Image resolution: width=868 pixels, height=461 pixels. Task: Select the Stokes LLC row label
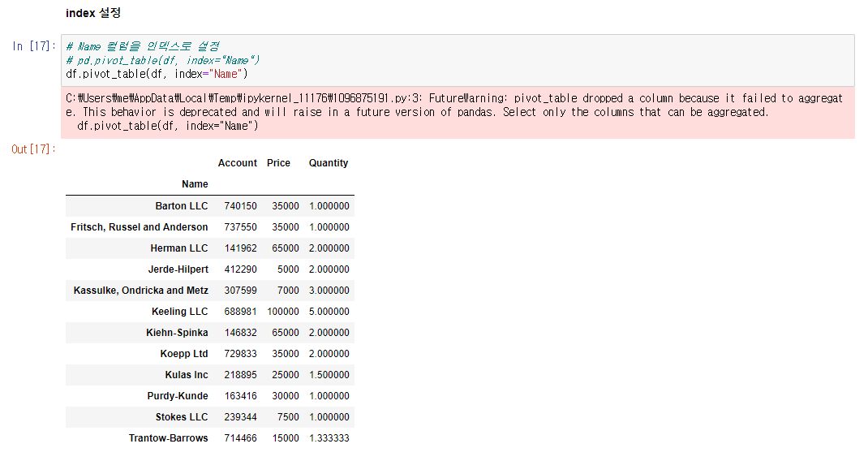[x=182, y=416]
